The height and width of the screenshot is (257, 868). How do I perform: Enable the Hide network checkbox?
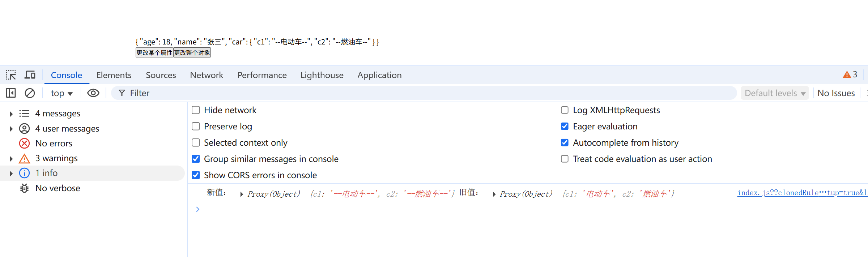tap(196, 110)
